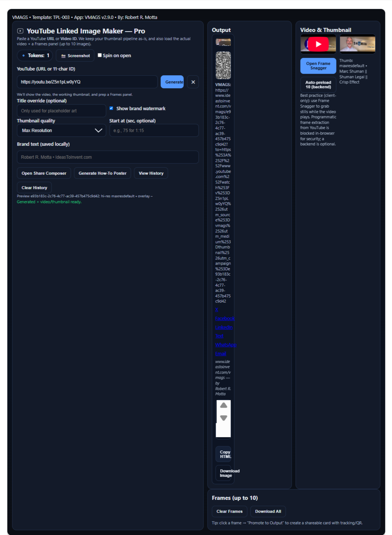Click the Title override text field
Viewport: 392px width, 535px height.
pos(62,111)
